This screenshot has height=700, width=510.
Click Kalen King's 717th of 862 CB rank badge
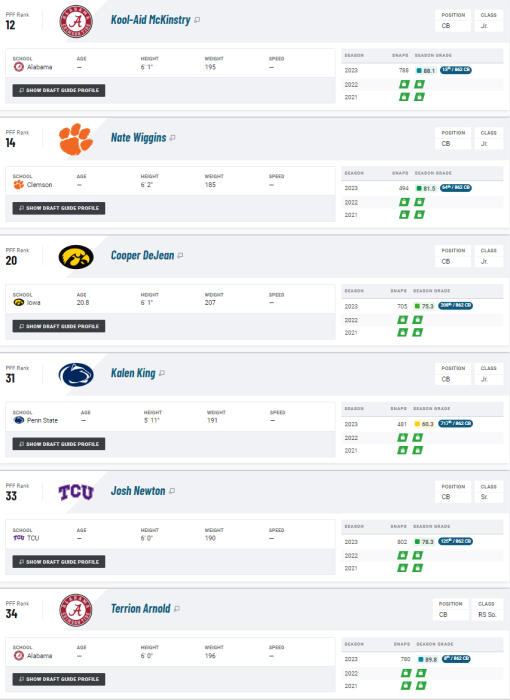(x=456, y=423)
